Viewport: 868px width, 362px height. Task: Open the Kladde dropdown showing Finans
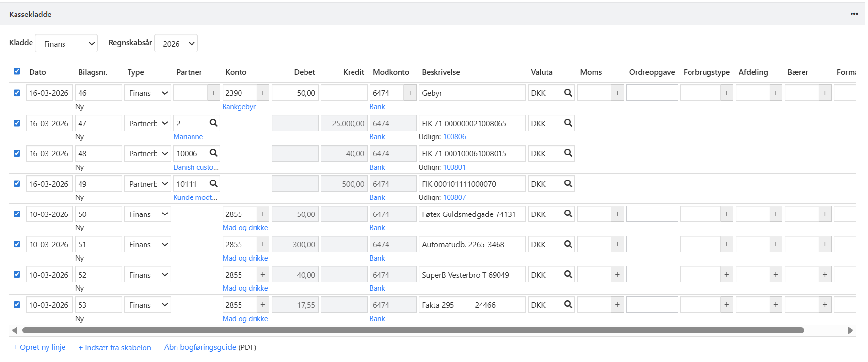pos(66,44)
